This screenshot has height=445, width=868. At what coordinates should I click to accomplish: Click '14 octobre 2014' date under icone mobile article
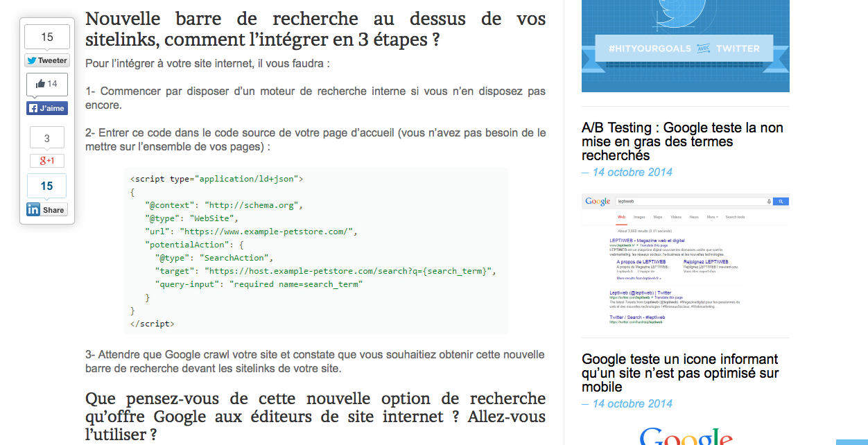tap(632, 403)
